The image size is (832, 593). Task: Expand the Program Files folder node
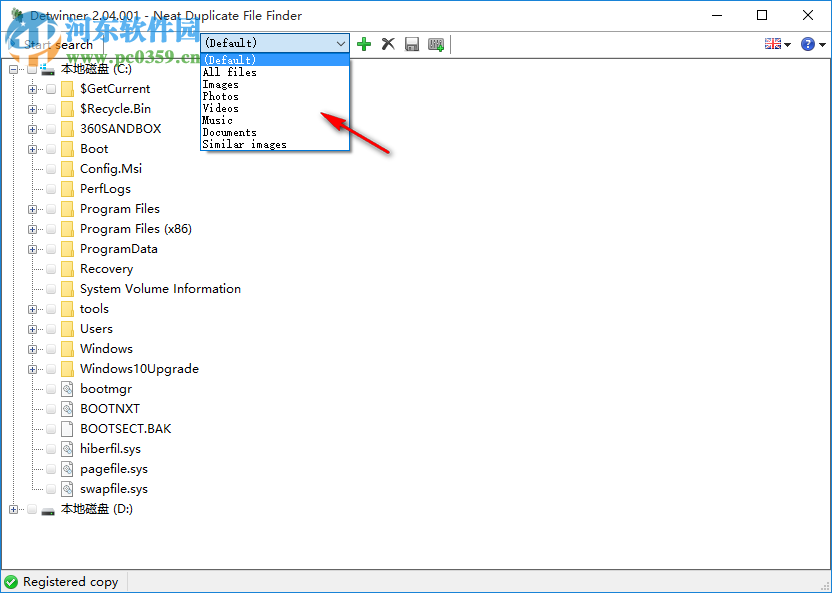tap(32, 209)
